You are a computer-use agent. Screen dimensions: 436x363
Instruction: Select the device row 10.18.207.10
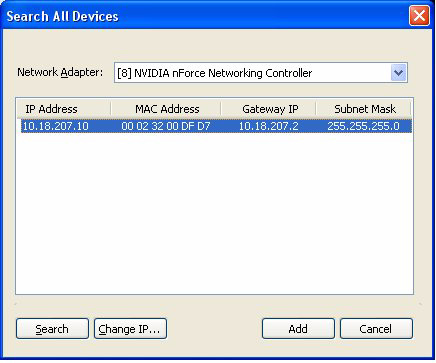[216, 126]
